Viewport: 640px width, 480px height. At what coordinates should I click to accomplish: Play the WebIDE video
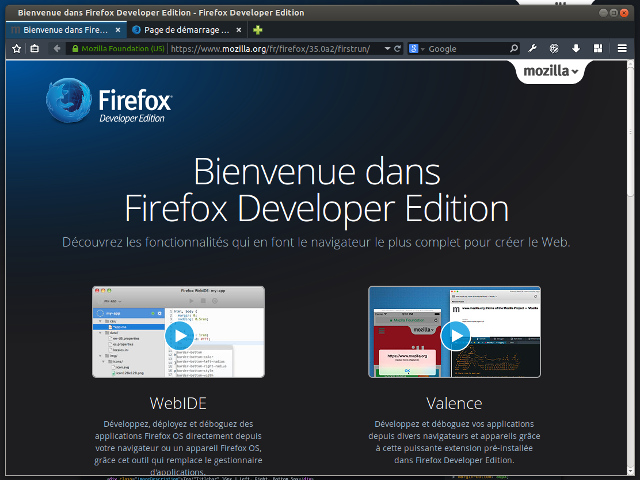point(180,336)
